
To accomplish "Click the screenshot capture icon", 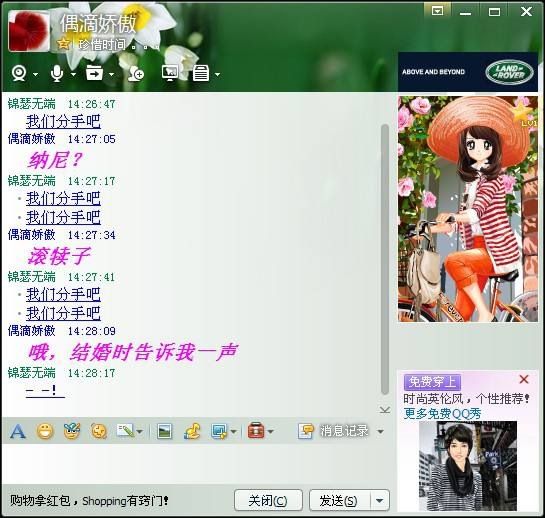I will tap(219, 431).
